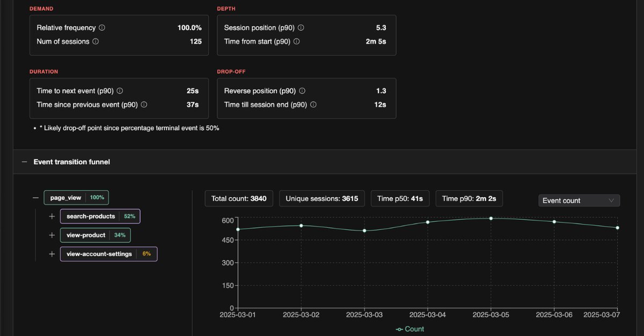
Task: Click chart data point for 2025-03-07
Action: 618,228
